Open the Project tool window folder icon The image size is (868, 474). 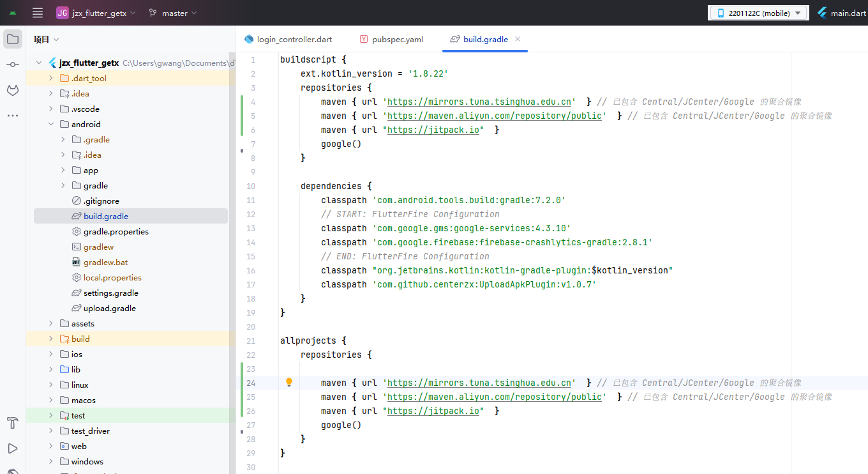click(12, 39)
